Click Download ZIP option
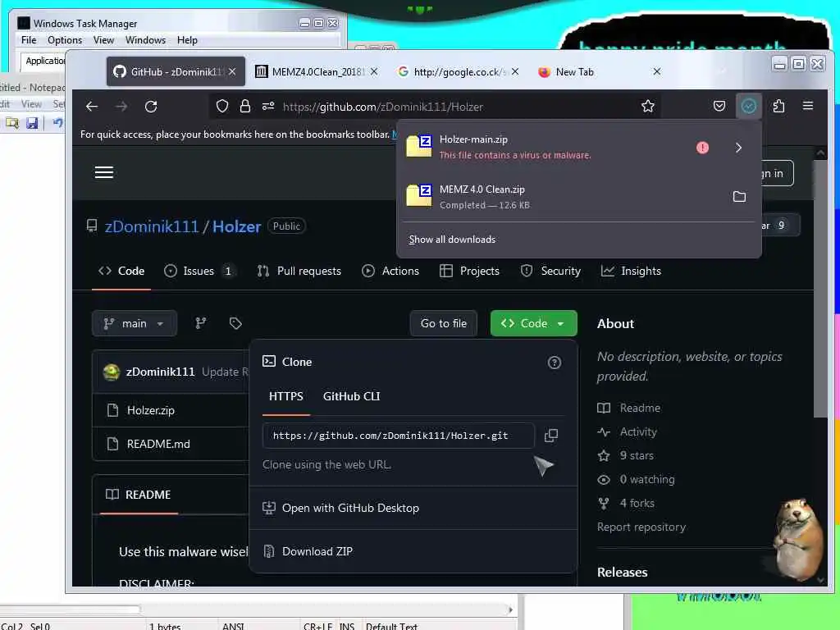 [317, 551]
